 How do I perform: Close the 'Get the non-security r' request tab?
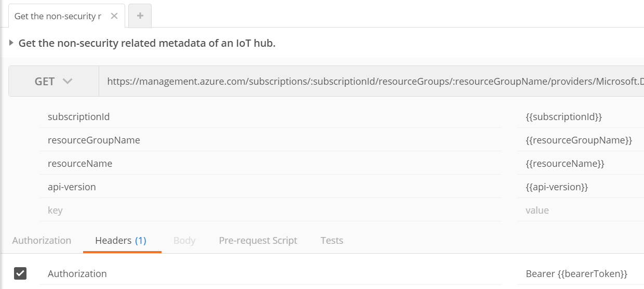pyautogui.click(x=114, y=16)
